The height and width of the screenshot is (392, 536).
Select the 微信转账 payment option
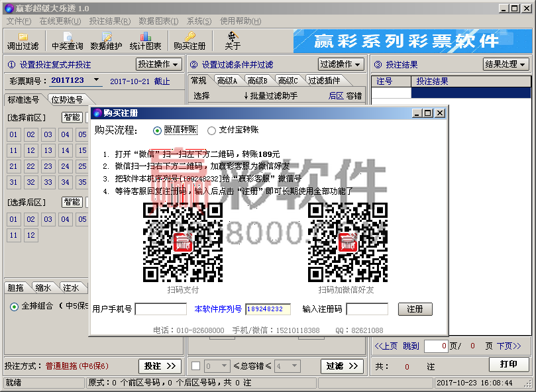tap(157, 130)
